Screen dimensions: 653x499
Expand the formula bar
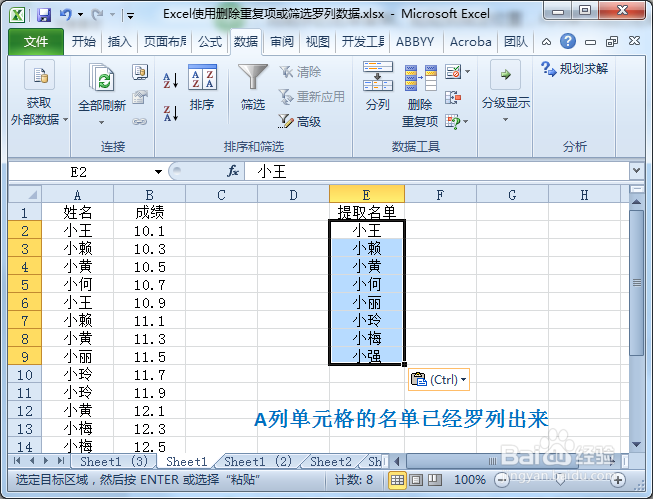click(636, 171)
